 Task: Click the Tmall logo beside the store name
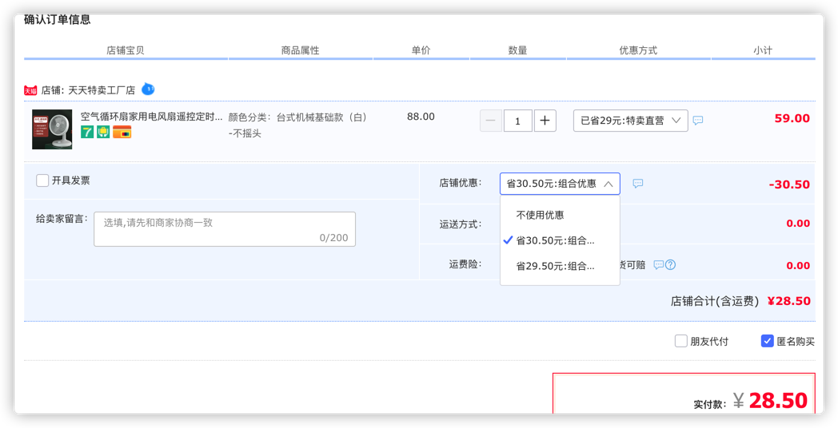pyautogui.click(x=30, y=90)
